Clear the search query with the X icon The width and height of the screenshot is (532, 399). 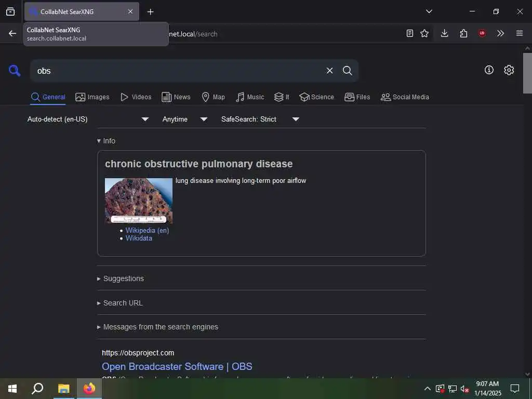pyautogui.click(x=329, y=71)
